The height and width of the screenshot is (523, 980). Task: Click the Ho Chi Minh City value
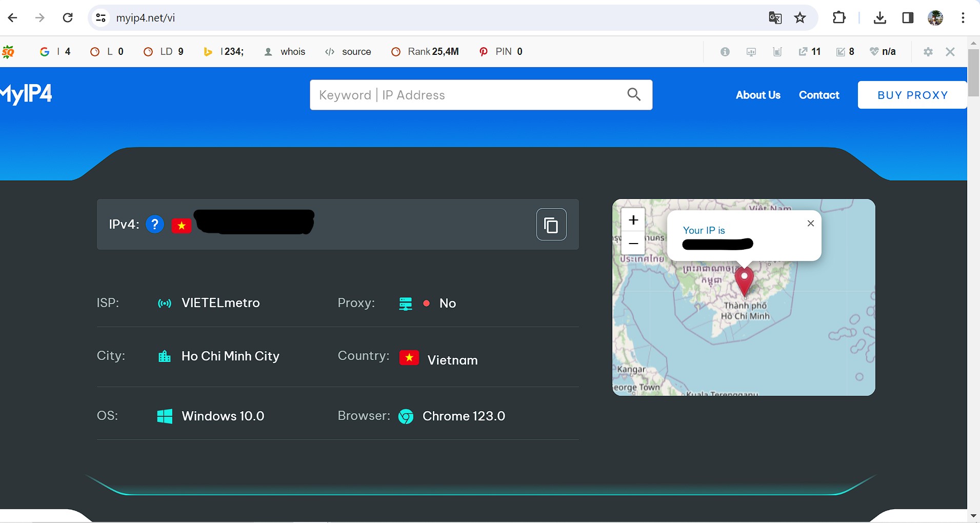tap(230, 356)
